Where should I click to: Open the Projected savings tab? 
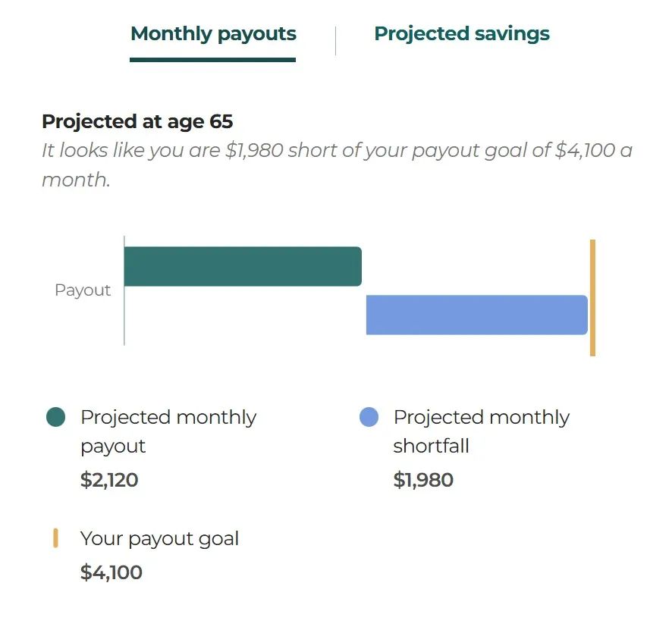(462, 34)
